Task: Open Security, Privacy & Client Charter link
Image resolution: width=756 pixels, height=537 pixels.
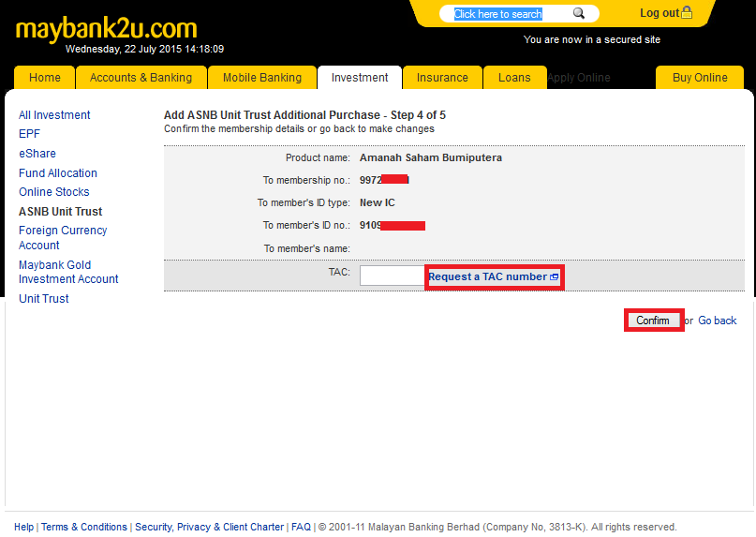Action: pos(209,527)
